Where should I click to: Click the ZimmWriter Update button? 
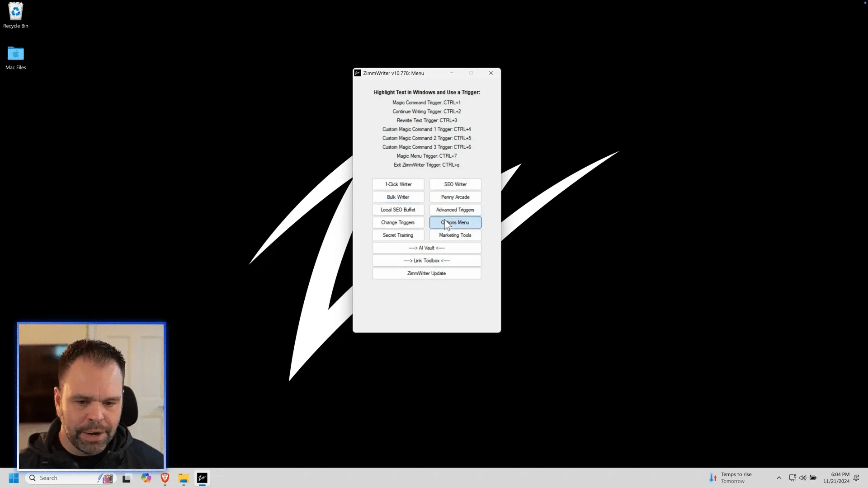point(427,273)
